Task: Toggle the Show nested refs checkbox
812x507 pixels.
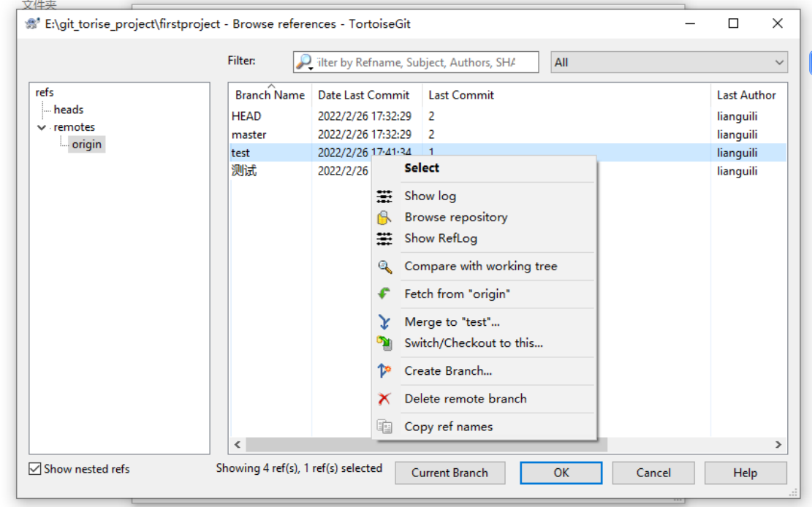Action: click(34, 469)
